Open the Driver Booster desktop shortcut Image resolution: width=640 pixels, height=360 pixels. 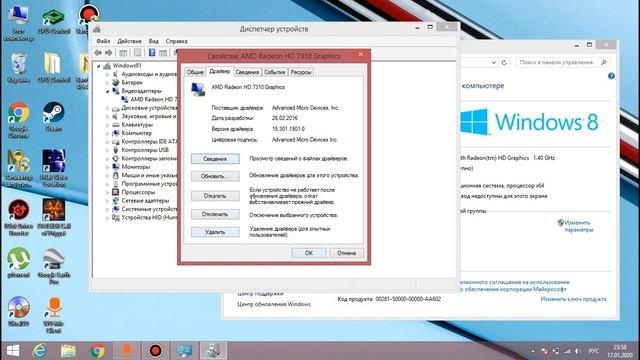pyautogui.click(x=18, y=217)
